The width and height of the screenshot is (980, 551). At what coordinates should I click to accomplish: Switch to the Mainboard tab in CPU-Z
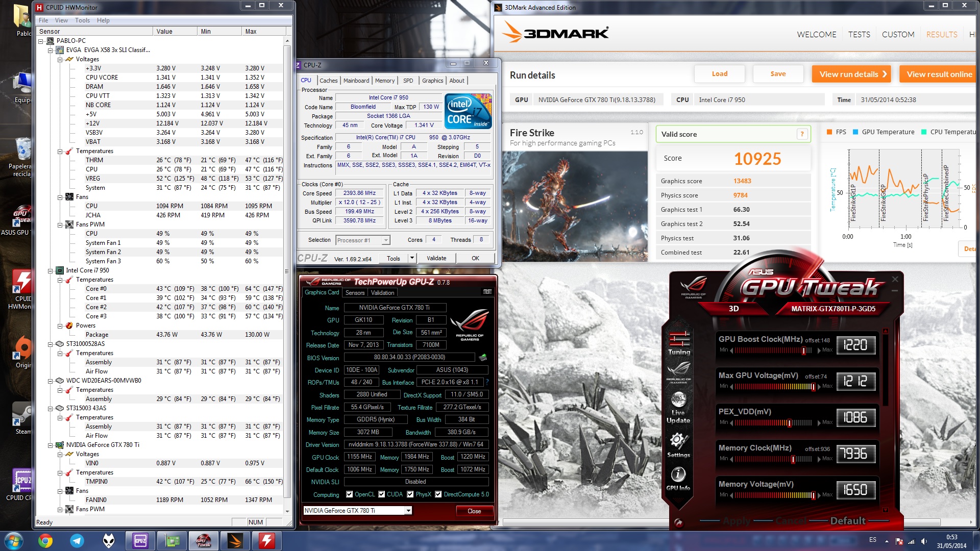pos(356,81)
